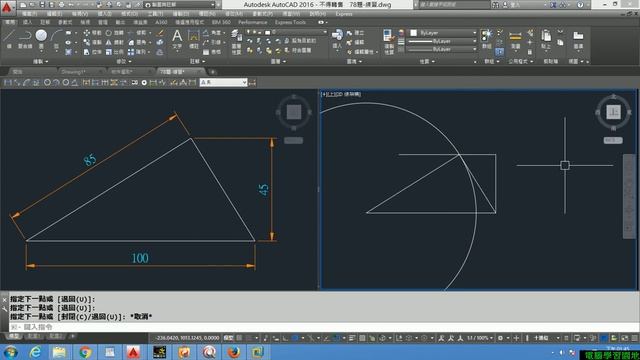This screenshot has width=640, height=360.
Task: Open the dimension style dropdown in toolbar
Action: 224,82
